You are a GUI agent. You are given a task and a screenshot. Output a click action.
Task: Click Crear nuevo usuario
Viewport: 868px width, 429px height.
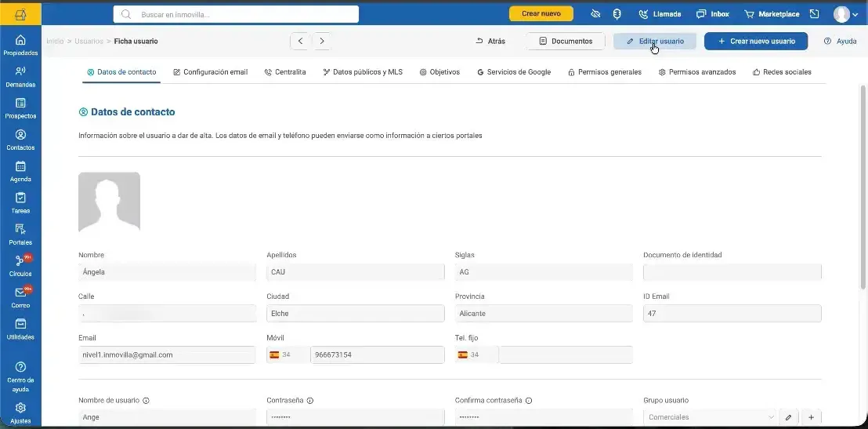(x=756, y=41)
